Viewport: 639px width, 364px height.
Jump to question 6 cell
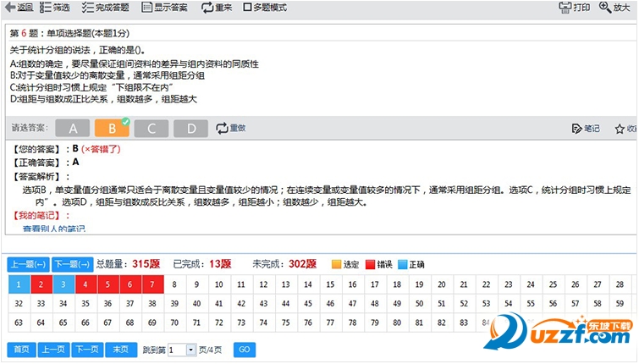[130, 284]
